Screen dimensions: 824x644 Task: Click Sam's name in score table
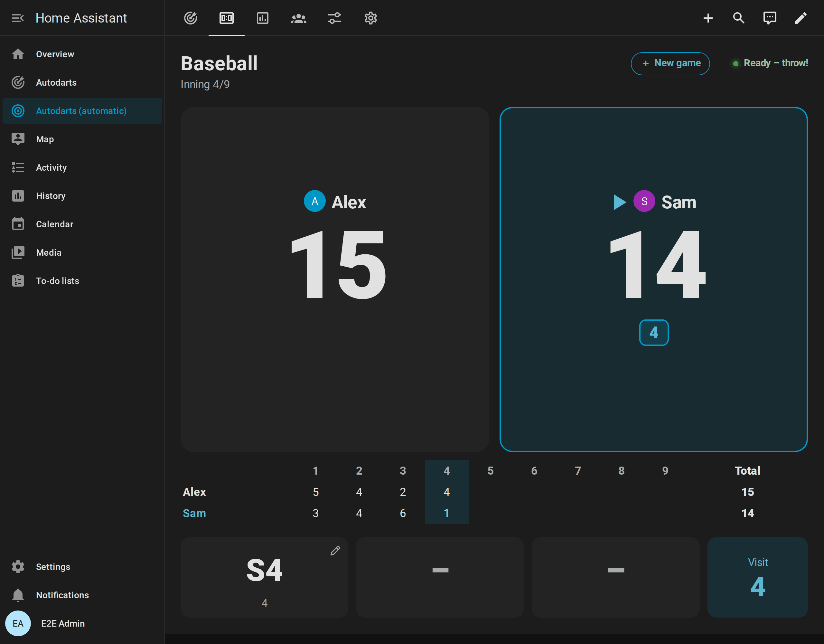pyautogui.click(x=194, y=513)
